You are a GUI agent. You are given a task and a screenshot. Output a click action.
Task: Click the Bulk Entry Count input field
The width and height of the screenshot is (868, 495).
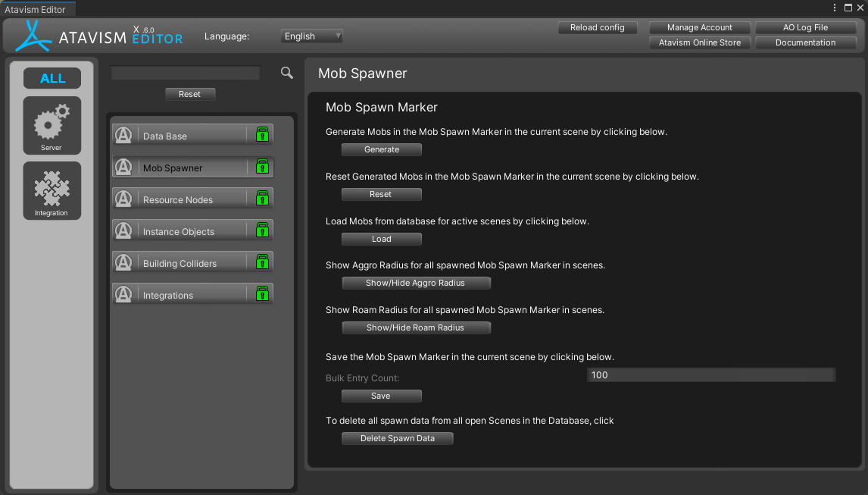[x=710, y=375]
